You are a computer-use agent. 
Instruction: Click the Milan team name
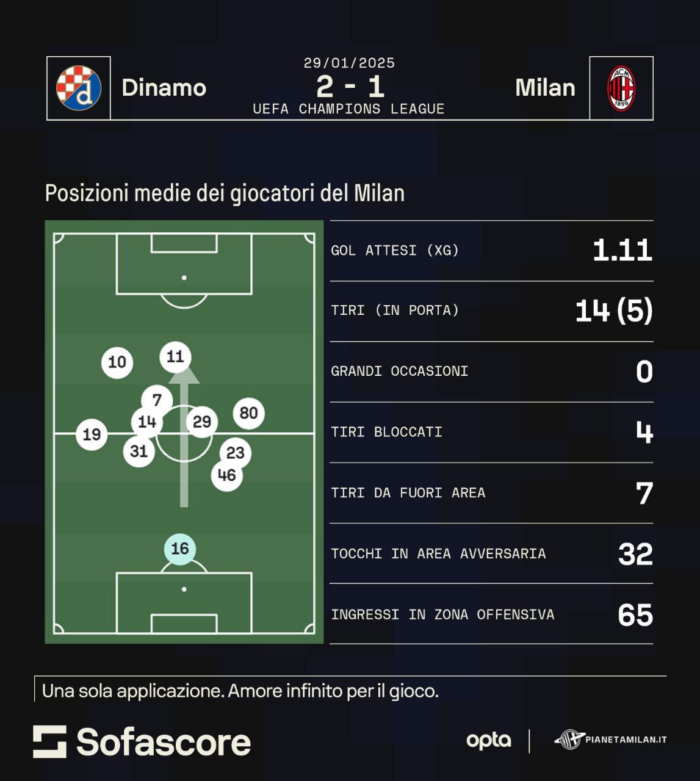(x=545, y=88)
